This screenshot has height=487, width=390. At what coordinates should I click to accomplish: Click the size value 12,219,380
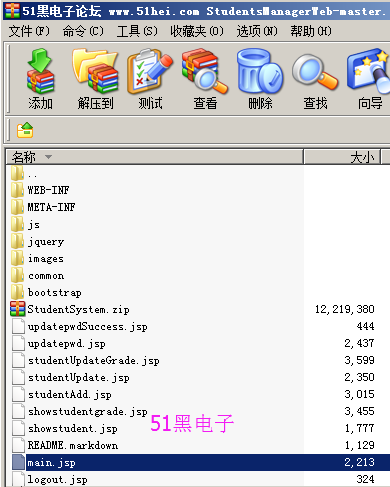click(x=345, y=309)
